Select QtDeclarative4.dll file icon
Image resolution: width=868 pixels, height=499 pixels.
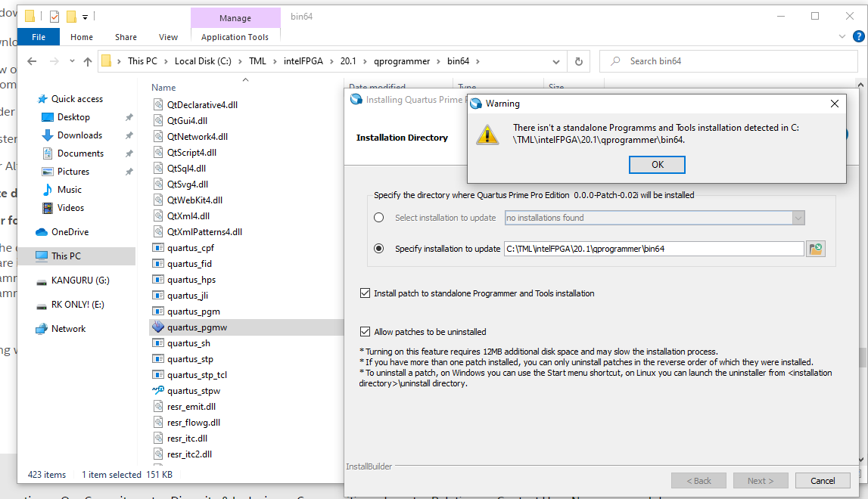[x=158, y=104]
